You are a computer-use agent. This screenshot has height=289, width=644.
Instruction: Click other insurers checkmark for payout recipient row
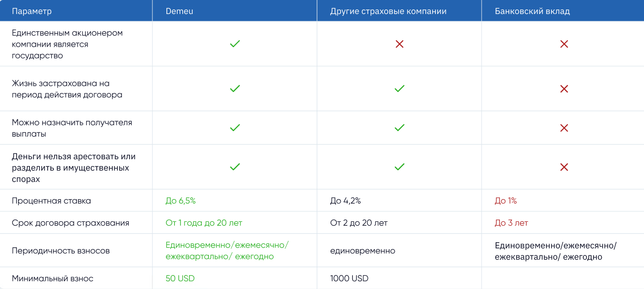click(399, 128)
